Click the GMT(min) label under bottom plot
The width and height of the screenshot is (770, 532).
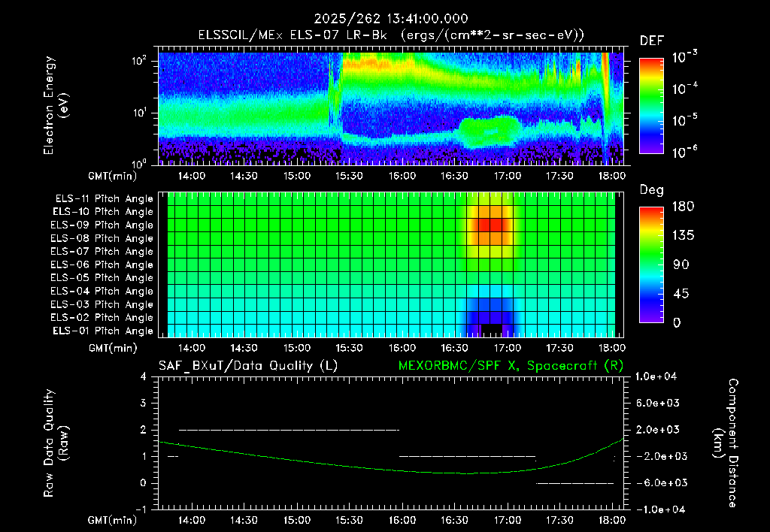pos(113,520)
